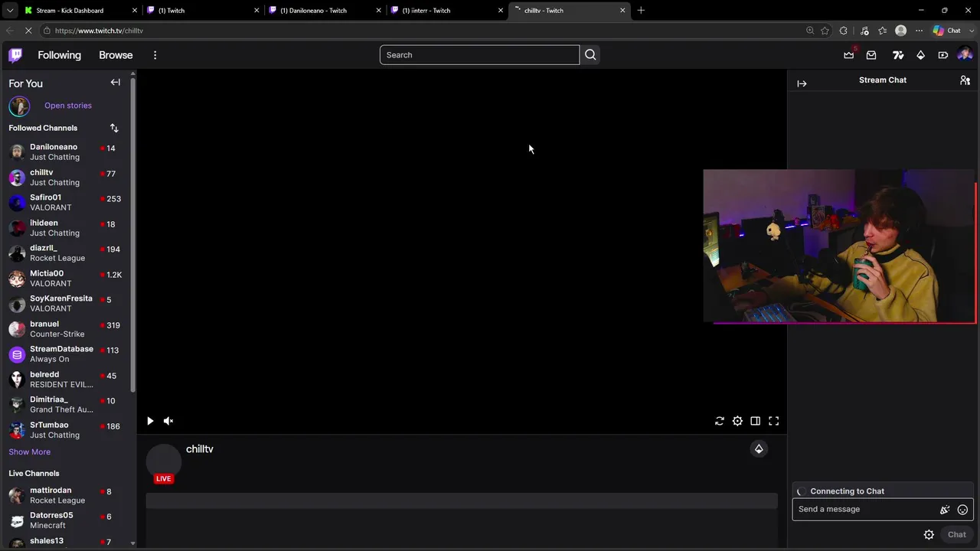Switch to the Daniloneano - Twitch tab

[325, 11]
